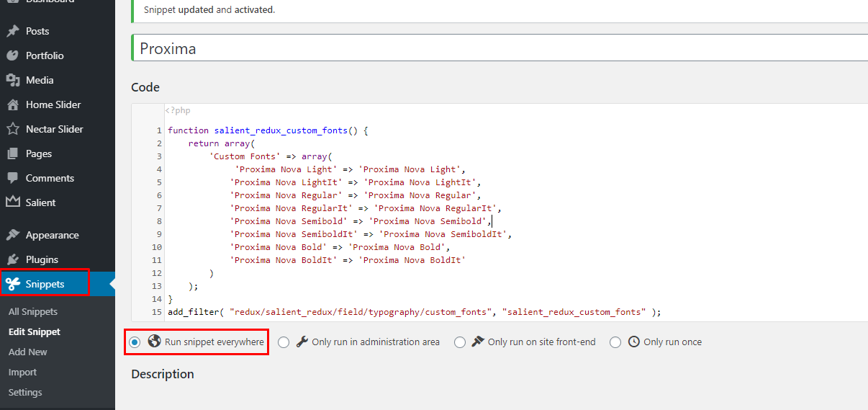This screenshot has height=410, width=868.
Task: Click the Nectar Slider star icon
Action: (x=12, y=129)
